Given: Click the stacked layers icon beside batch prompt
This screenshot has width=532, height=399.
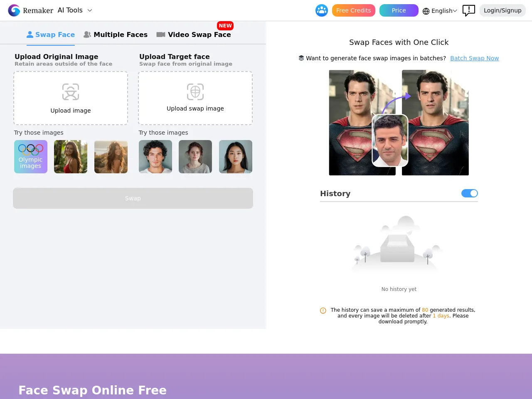Looking at the screenshot, I should (x=301, y=58).
